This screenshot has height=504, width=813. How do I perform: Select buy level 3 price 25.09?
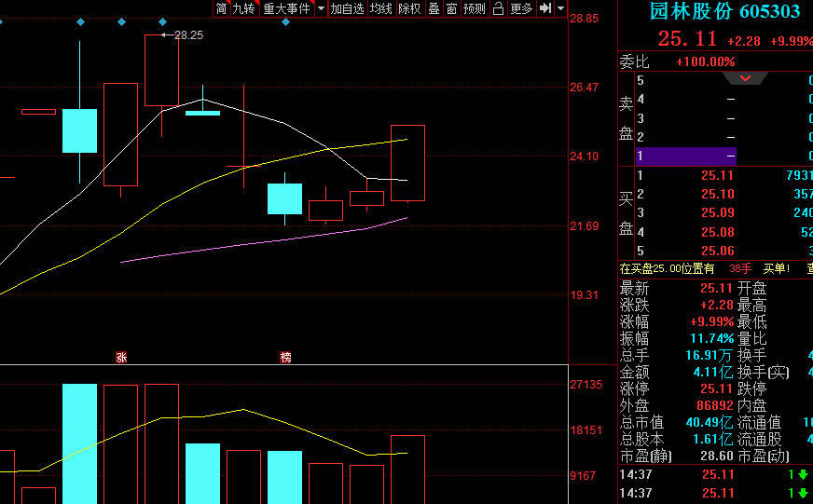coord(718,213)
